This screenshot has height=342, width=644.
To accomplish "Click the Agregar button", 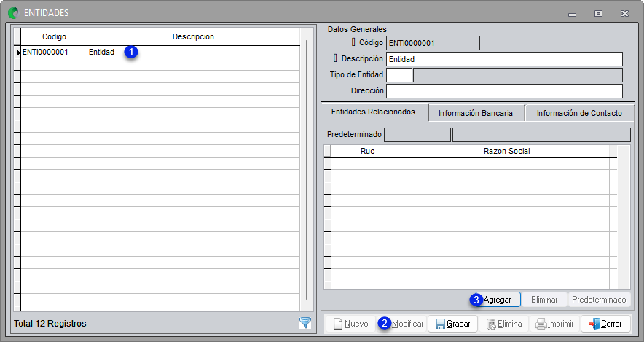I will point(497,300).
